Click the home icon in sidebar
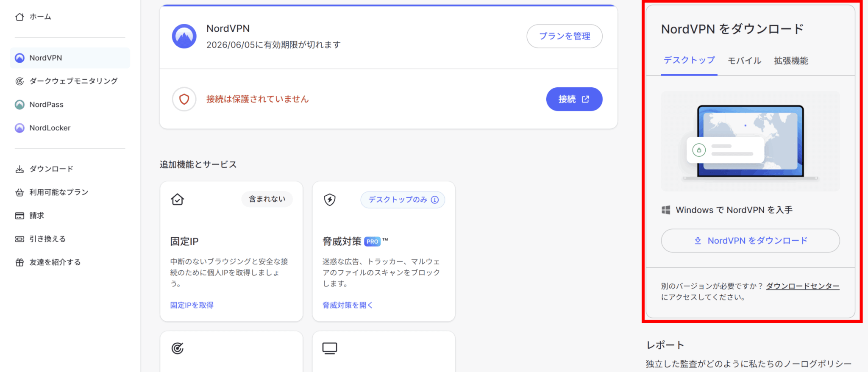Viewport: 868px width, 372px height. pos(19,17)
